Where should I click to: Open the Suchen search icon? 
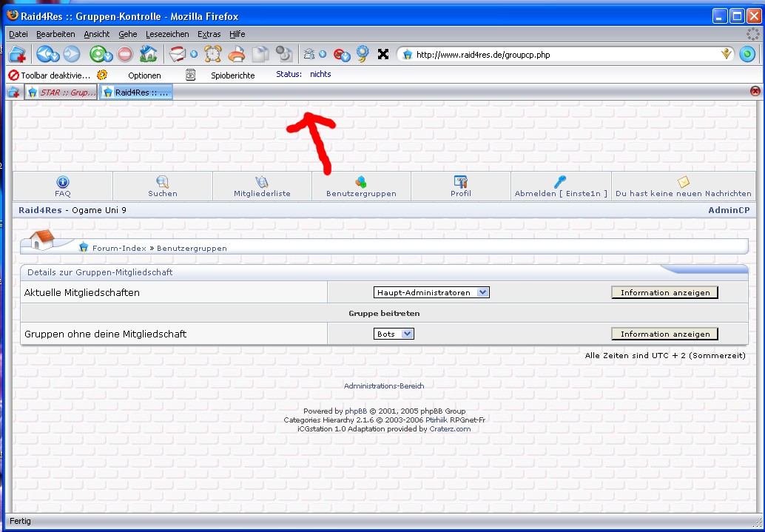point(163,182)
